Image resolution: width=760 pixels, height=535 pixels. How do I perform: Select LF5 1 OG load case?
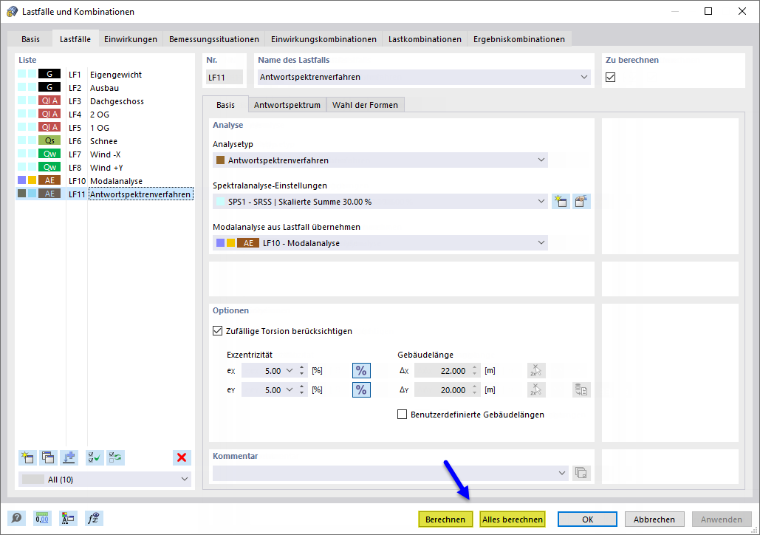point(105,127)
